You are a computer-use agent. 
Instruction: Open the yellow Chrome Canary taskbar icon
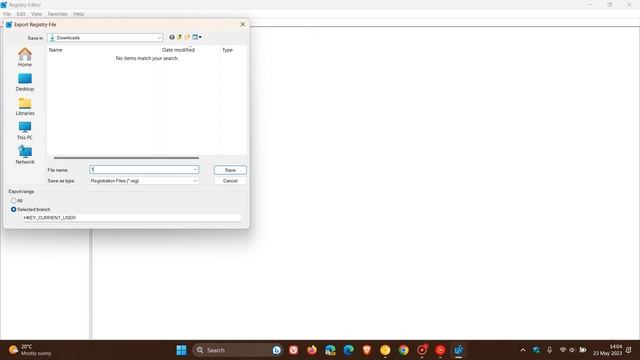coord(385,350)
